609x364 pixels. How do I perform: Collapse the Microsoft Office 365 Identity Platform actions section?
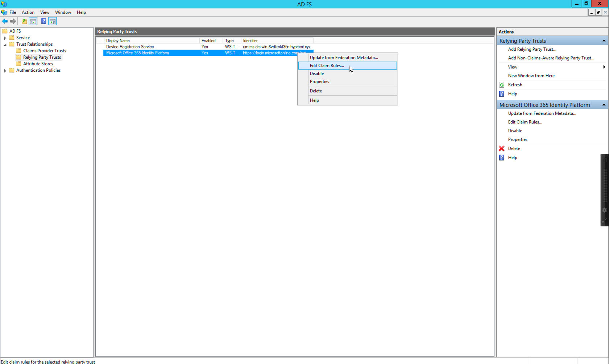604,105
